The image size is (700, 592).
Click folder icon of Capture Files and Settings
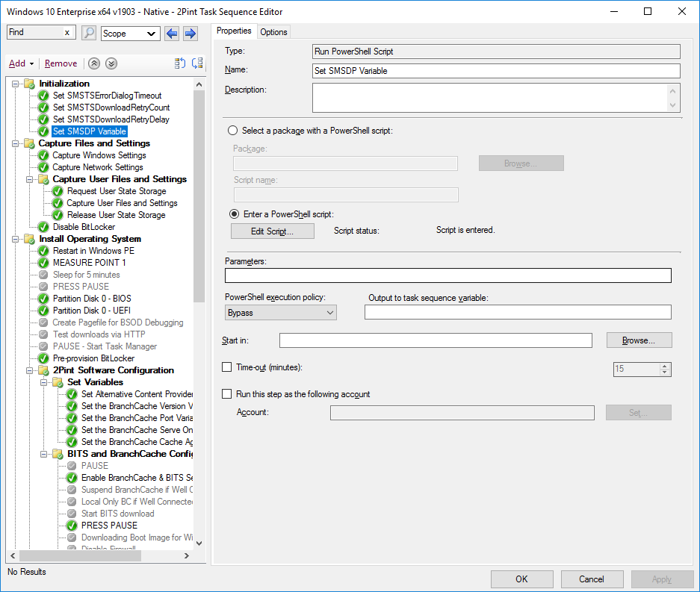[29, 143]
